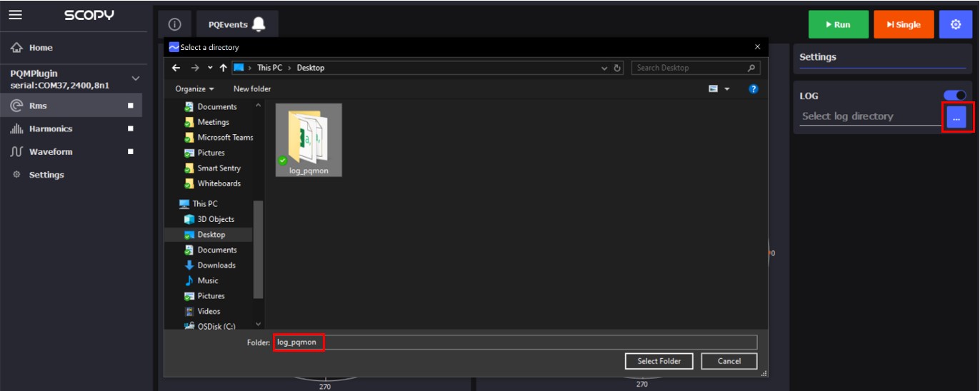Open the Scopy hamburger menu
This screenshot has width=980, height=391.
click(15, 15)
